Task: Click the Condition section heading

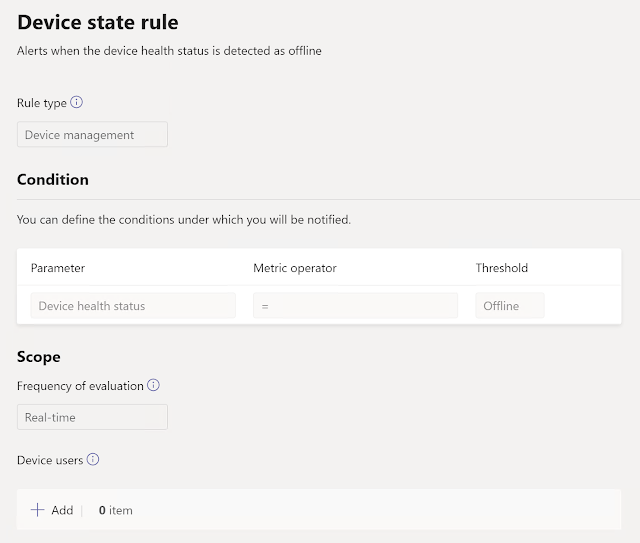Action: [53, 180]
